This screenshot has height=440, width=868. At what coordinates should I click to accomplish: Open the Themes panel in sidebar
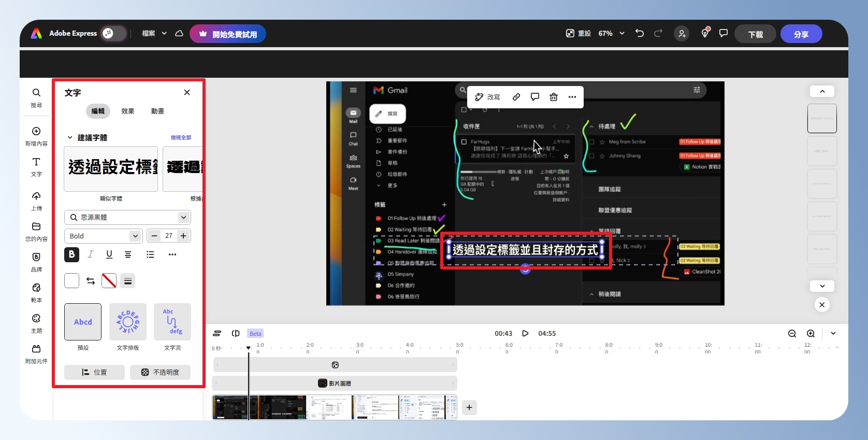pos(36,322)
